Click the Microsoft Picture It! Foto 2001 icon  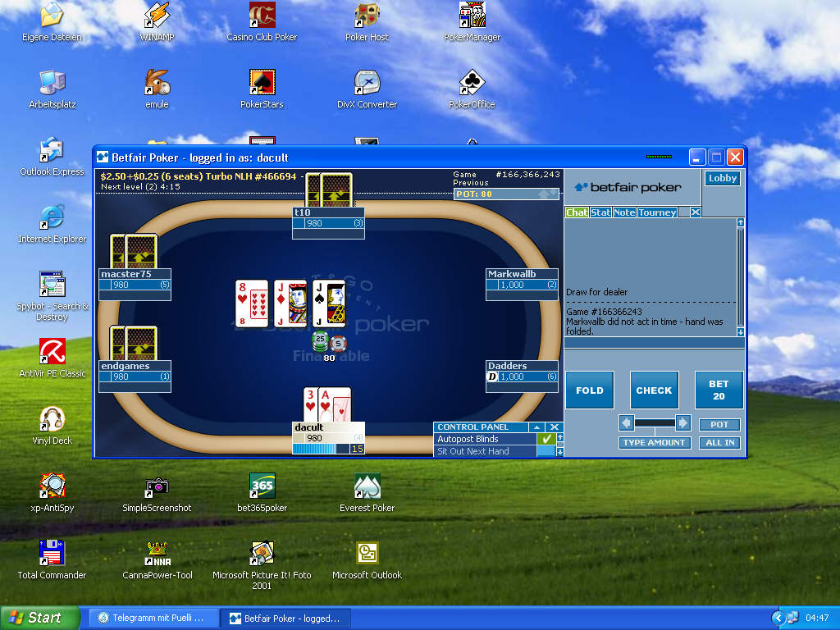pos(262,554)
